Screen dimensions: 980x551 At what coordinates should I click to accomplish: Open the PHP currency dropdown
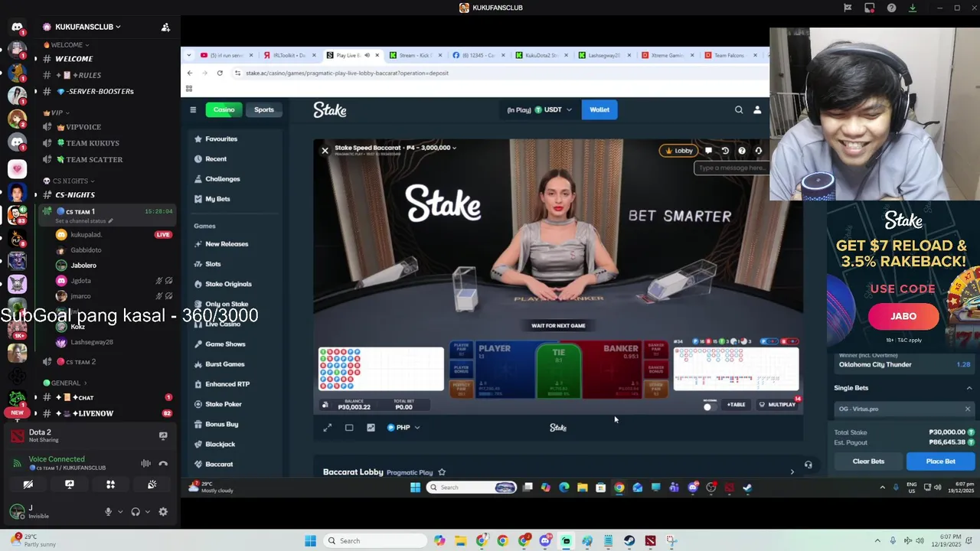tap(403, 428)
